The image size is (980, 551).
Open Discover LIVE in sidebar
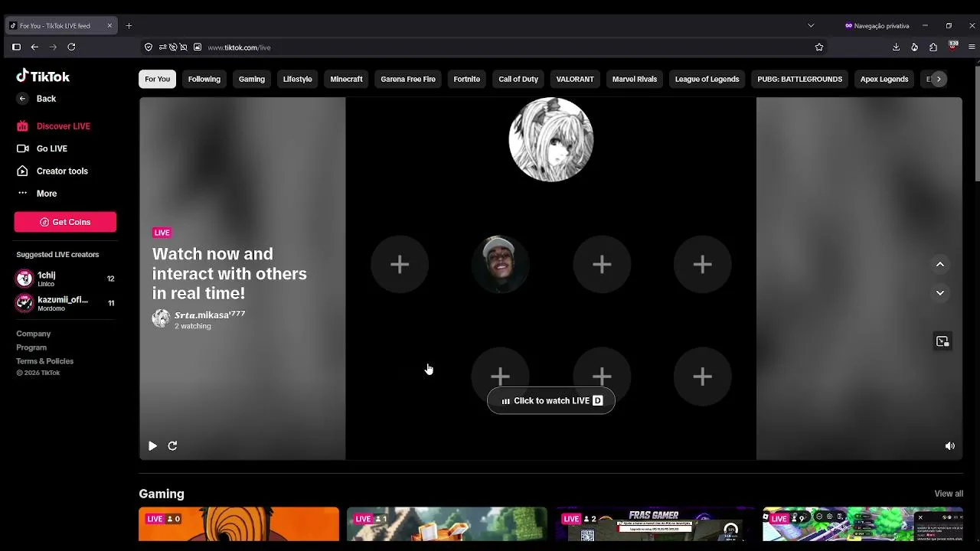coord(54,126)
